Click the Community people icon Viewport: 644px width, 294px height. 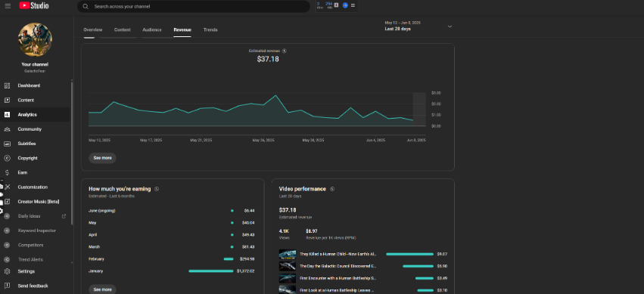coord(7,129)
